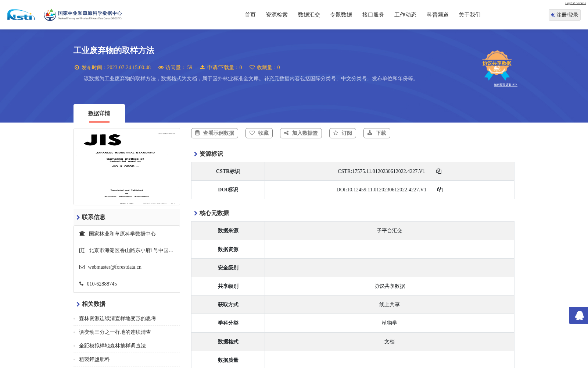This screenshot has height=368, width=588.
Task: Click the chevron icon beside 联系信息
Action: point(78,217)
